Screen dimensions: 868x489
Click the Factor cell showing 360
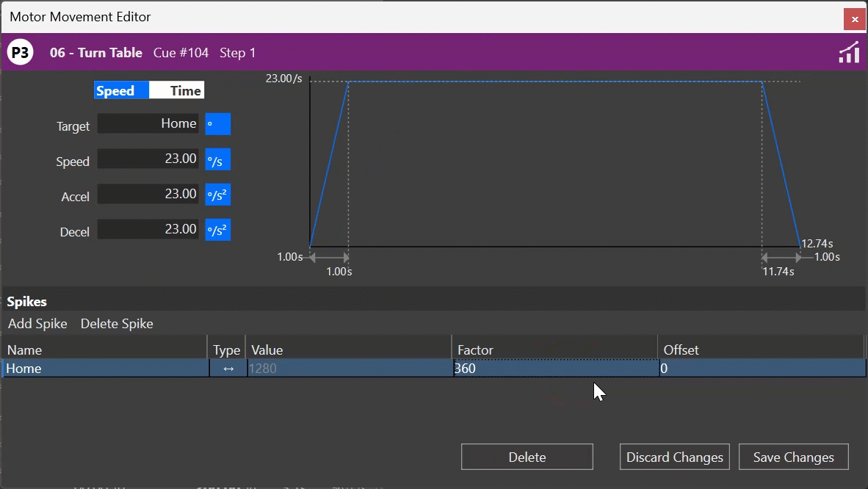point(554,368)
